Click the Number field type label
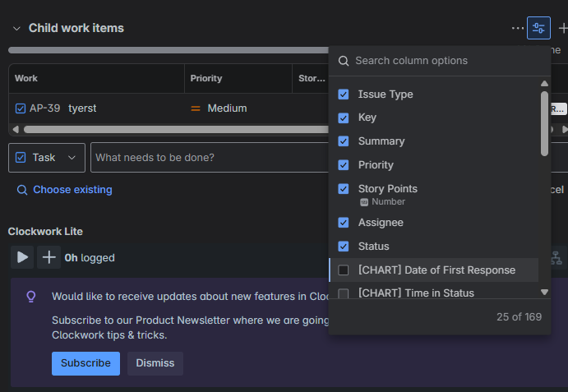Image resolution: width=568 pixels, height=392 pixels. [388, 202]
